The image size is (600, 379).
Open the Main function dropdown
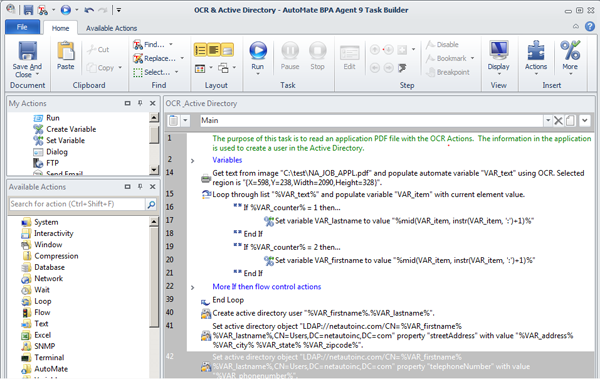(548, 121)
